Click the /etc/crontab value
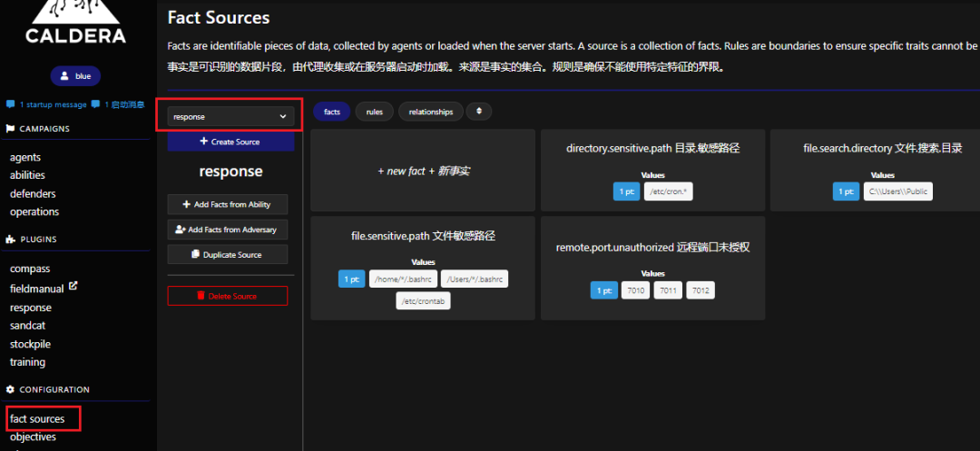This screenshot has height=451, width=980. point(423,300)
